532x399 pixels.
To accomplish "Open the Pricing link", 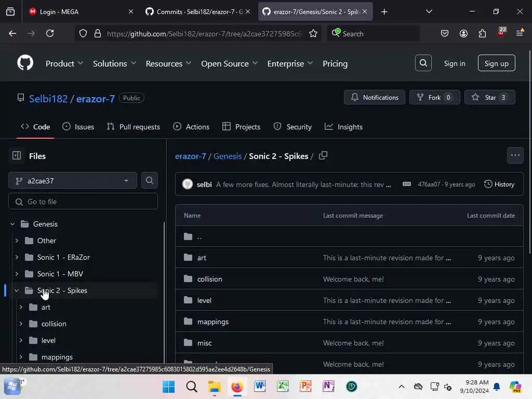I will [x=335, y=63].
